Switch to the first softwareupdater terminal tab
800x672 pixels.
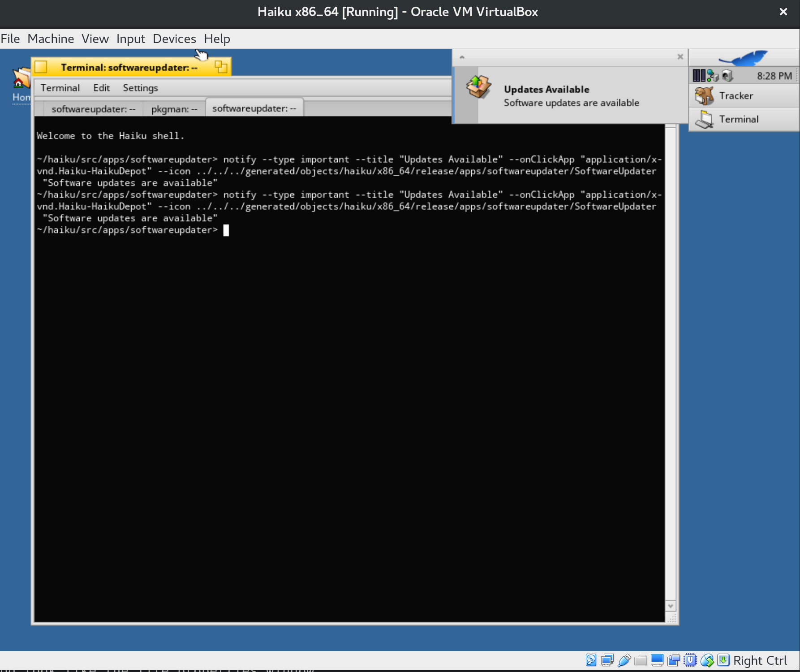(93, 109)
